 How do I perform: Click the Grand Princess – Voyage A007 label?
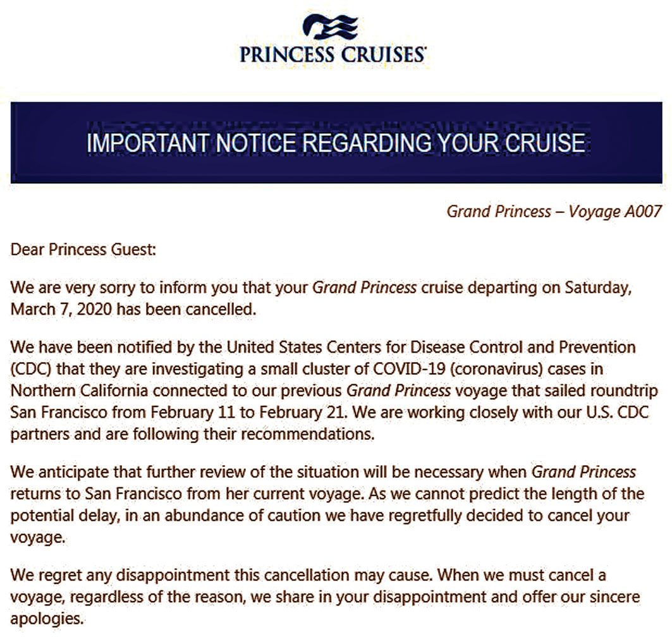[x=553, y=211]
